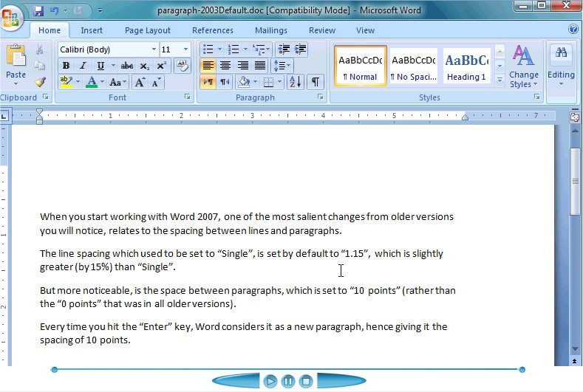Set left-to-right text direction
The width and height of the screenshot is (583, 392).
click(208, 82)
